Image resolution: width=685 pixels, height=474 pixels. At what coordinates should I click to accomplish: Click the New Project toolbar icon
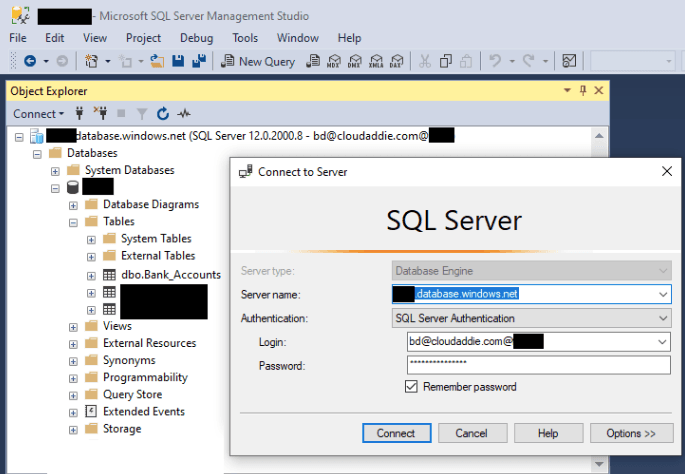[x=91, y=61]
